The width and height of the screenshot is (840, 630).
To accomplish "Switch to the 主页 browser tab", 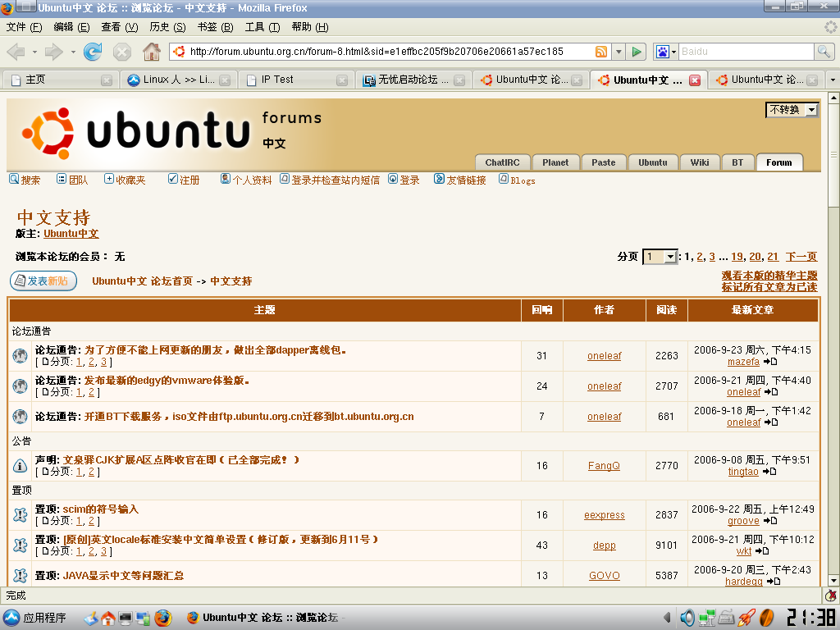I will [x=61, y=80].
